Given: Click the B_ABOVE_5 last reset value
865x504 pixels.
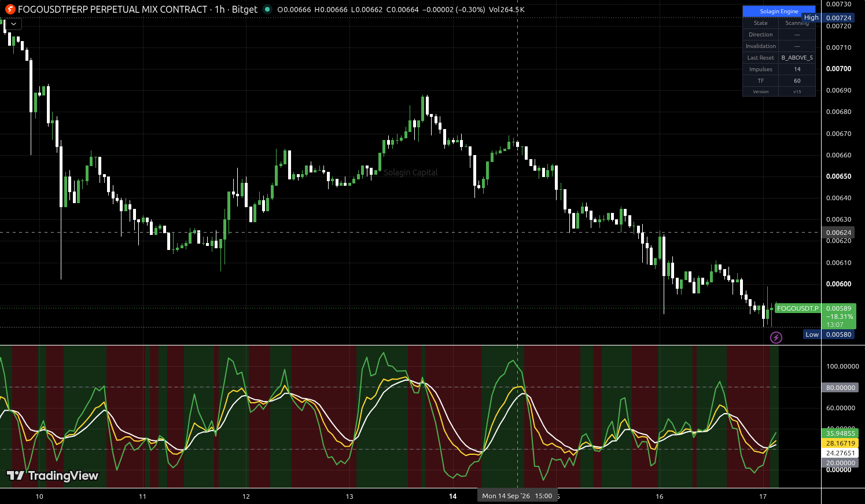Looking at the screenshot, I should pyautogui.click(x=797, y=58).
